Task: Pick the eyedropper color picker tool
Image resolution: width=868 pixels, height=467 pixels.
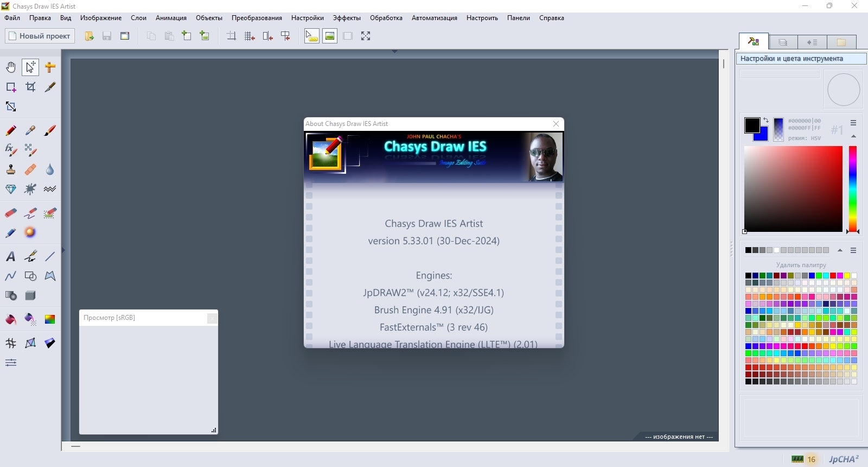Action: (30, 130)
